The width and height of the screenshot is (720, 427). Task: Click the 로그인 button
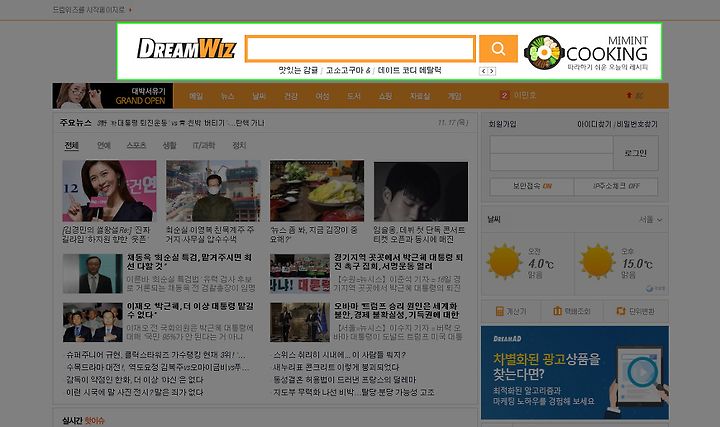tap(636, 153)
